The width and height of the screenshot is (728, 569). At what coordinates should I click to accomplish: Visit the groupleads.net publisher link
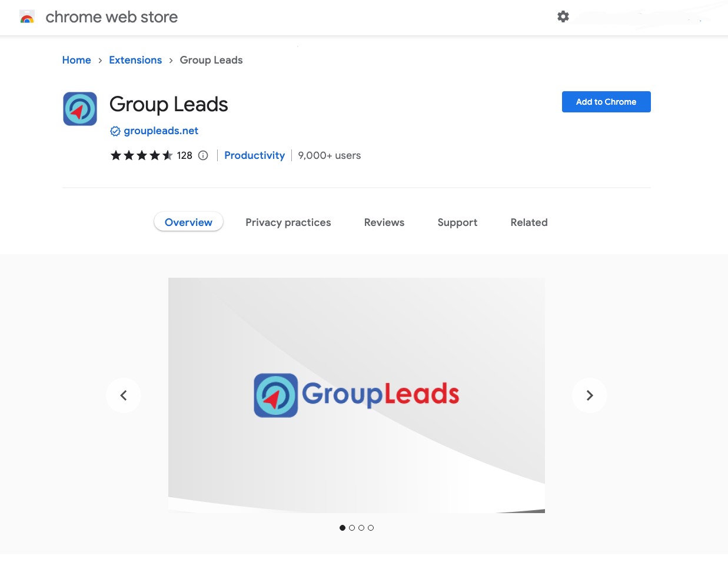pos(161,131)
